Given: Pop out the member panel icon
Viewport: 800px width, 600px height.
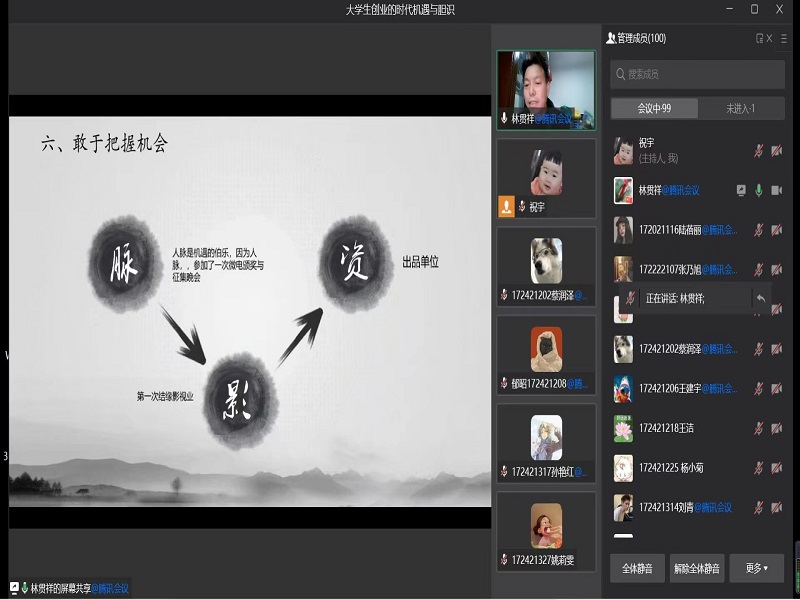Looking at the screenshot, I should (x=759, y=38).
